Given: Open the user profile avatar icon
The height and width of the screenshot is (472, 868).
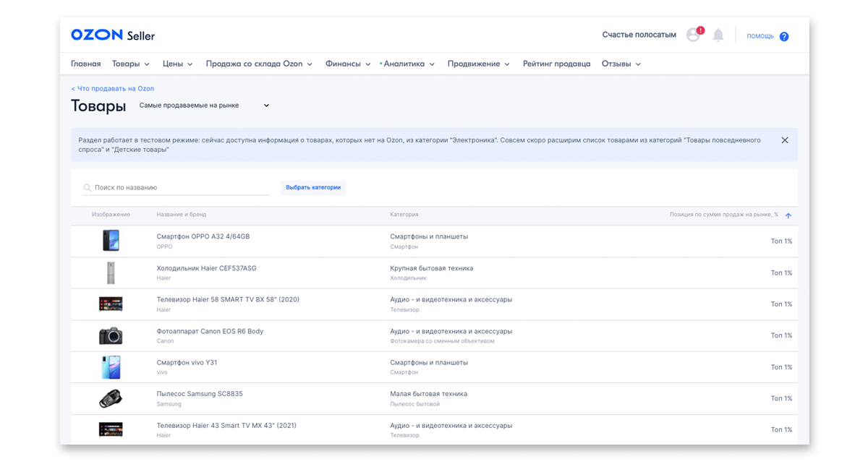Looking at the screenshot, I should click(x=693, y=35).
